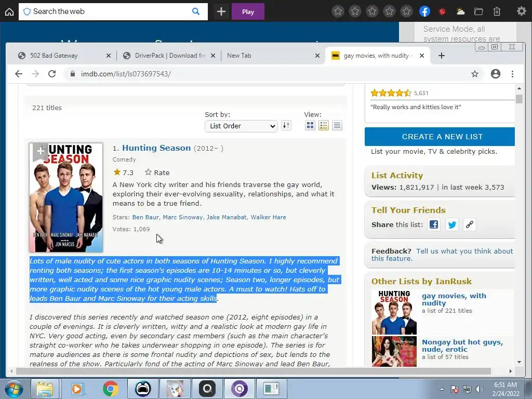Click the volume speaker tray icon
This screenshot has width=532, height=399.
click(479, 389)
